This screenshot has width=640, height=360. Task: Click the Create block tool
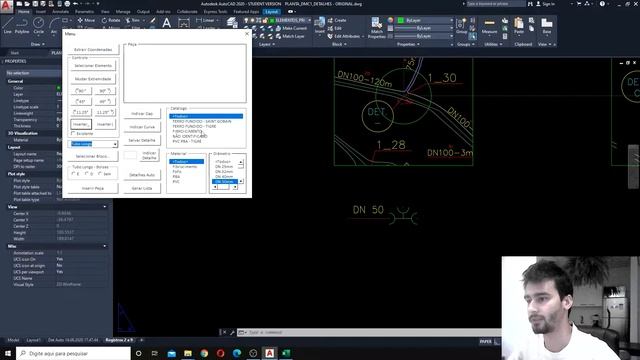(x=337, y=20)
